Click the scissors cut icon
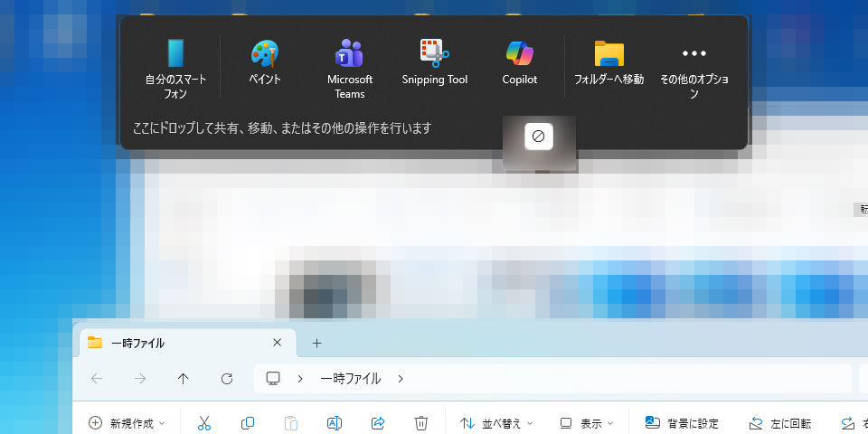Image resolution: width=868 pixels, height=434 pixels. pos(203,422)
